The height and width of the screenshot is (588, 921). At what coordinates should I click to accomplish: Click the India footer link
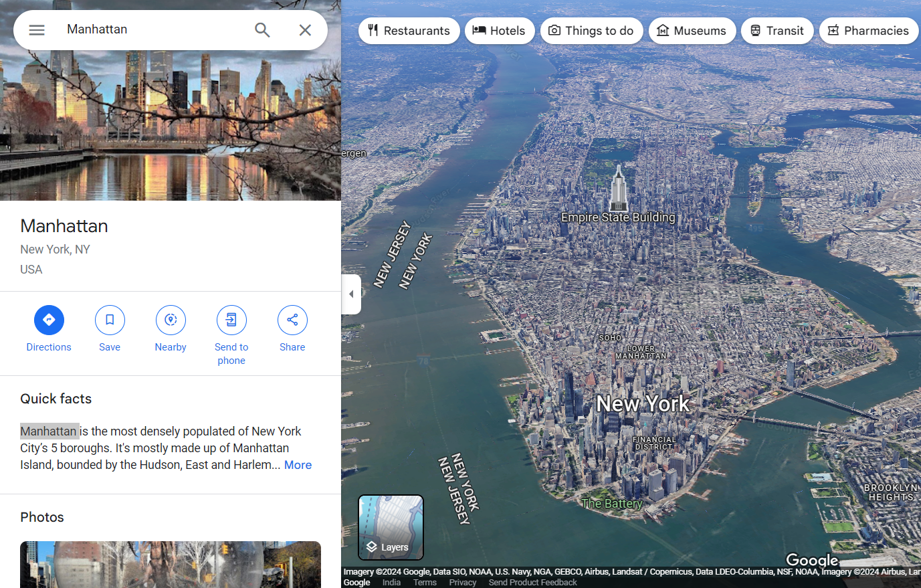[391, 583]
